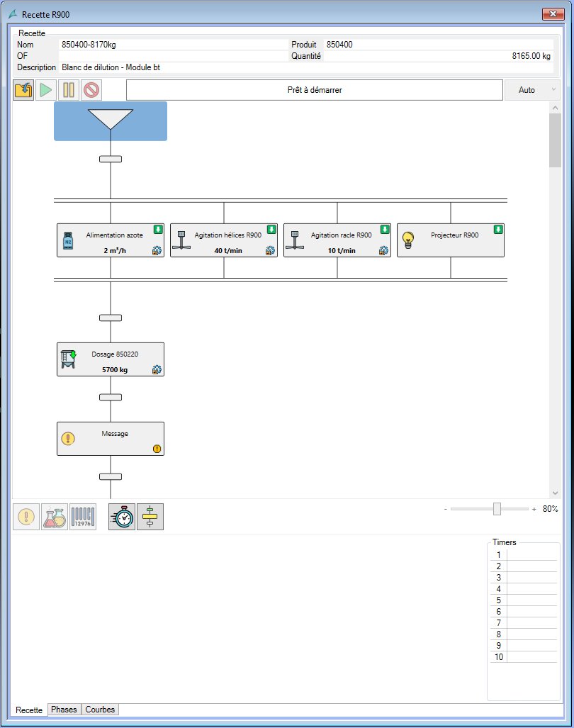
Task: Switch to the Courbes tab
Action: [100, 710]
